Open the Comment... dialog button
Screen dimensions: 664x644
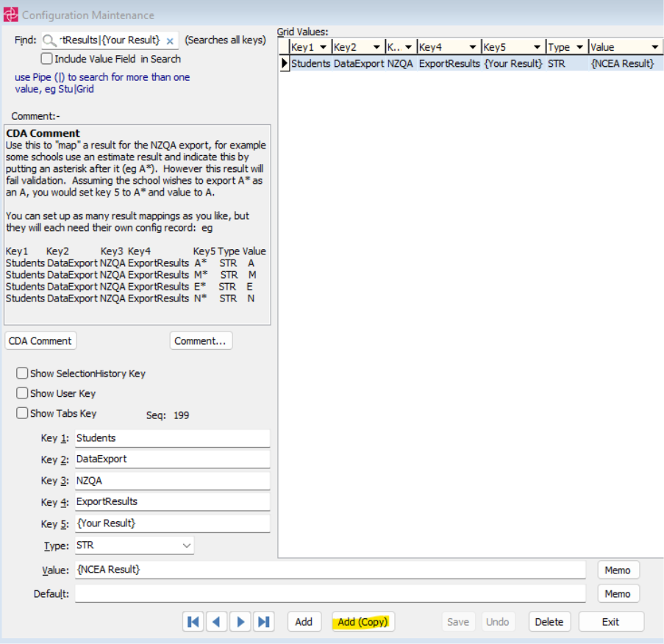coord(201,341)
